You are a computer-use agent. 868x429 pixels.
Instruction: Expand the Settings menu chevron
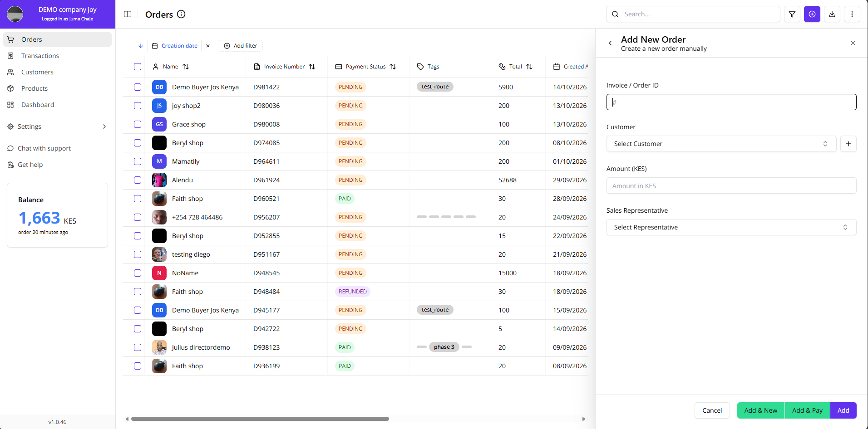pos(104,127)
